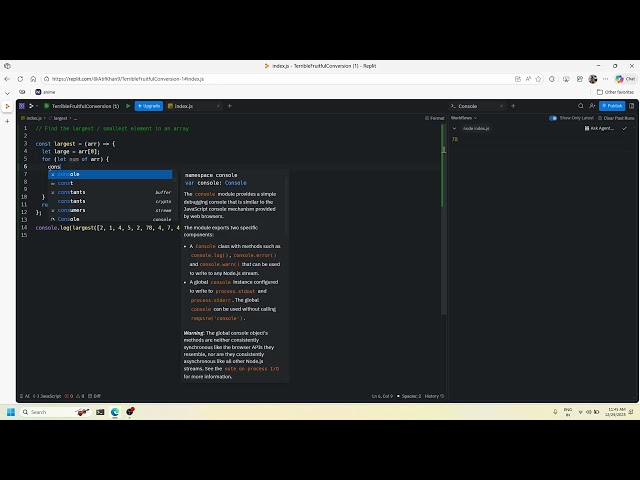Viewport: 640px width, 480px height.
Task: Open the browser settings ellipsis menu
Action: pyautogui.click(x=605, y=79)
